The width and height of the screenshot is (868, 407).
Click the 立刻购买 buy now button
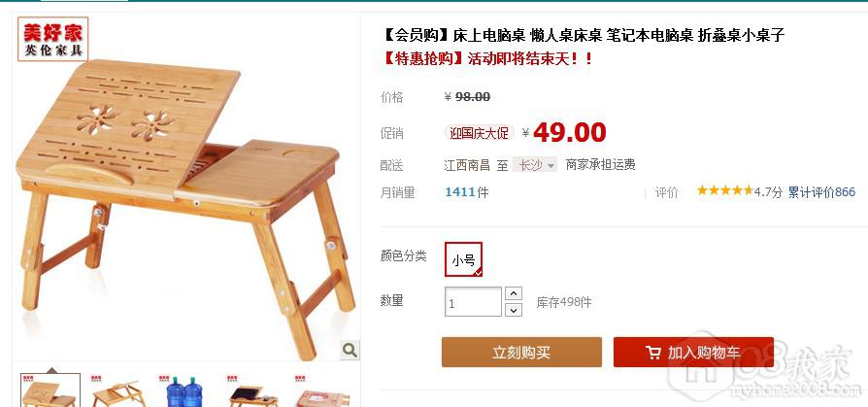pyautogui.click(x=521, y=353)
